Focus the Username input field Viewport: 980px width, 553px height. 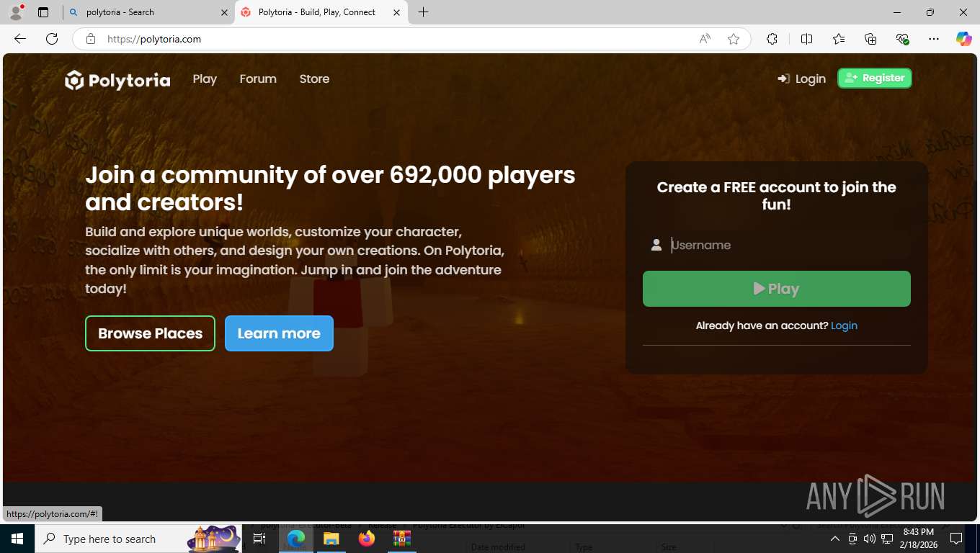[x=789, y=245]
